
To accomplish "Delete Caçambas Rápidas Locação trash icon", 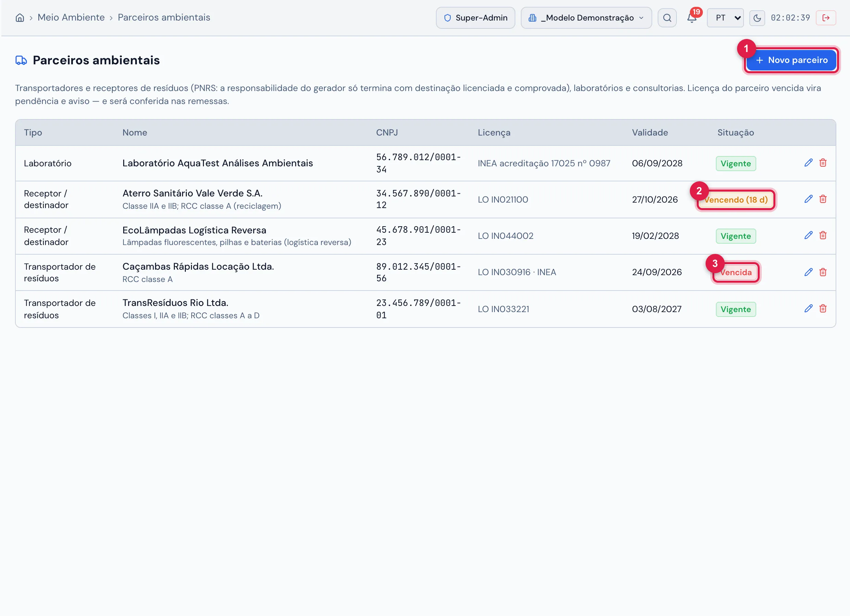I will (x=823, y=272).
